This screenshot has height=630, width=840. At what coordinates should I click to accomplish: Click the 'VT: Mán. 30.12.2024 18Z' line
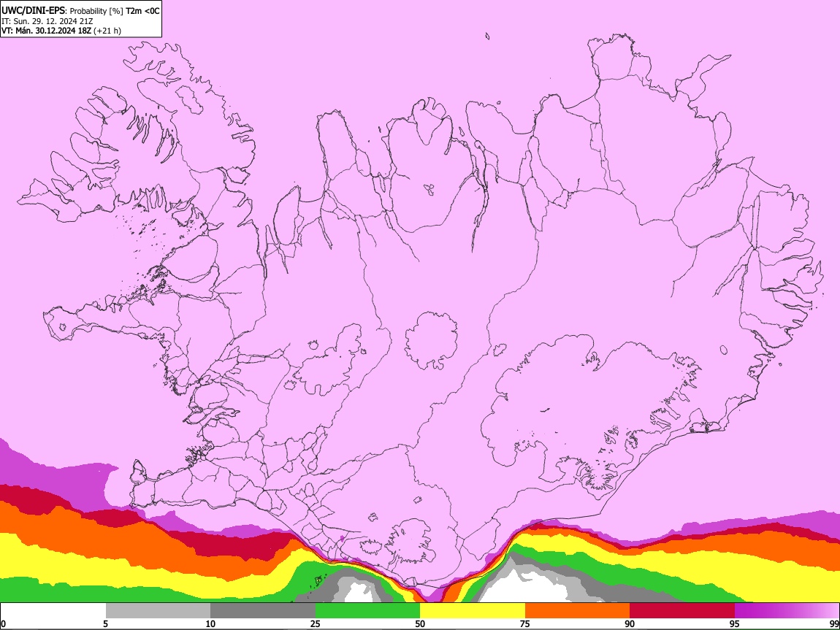tap(46, 31)
